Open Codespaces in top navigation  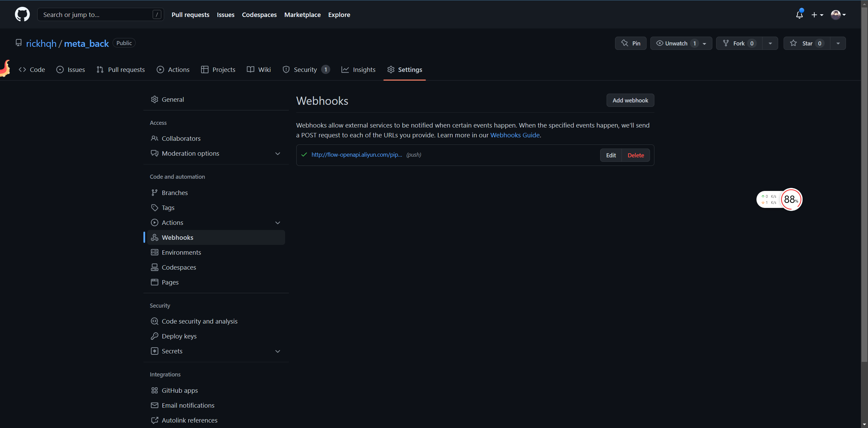(259, 15)
